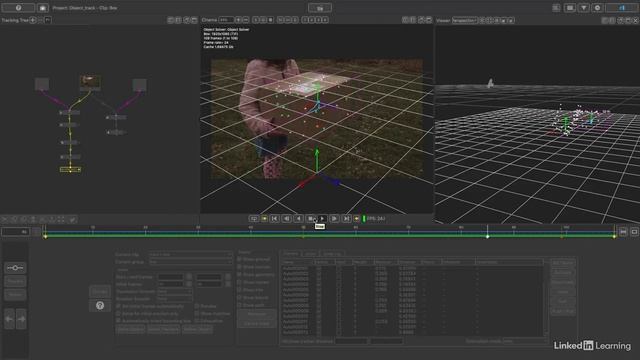
Task: Click the Solve All button
Action: click(131, 329)
